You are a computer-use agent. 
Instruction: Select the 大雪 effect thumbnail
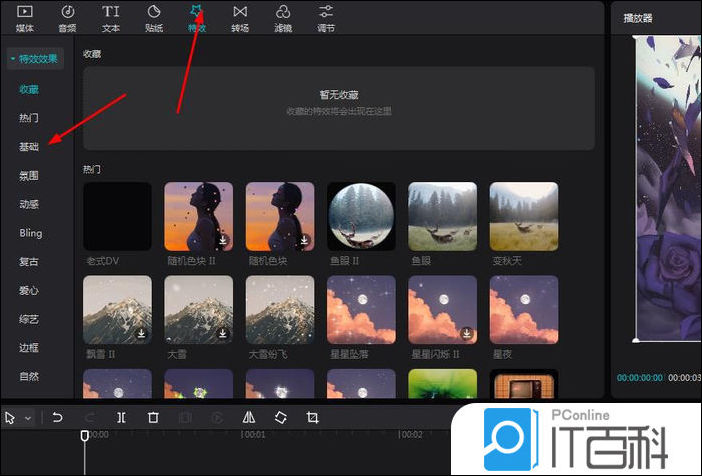(x=199, y=310)
